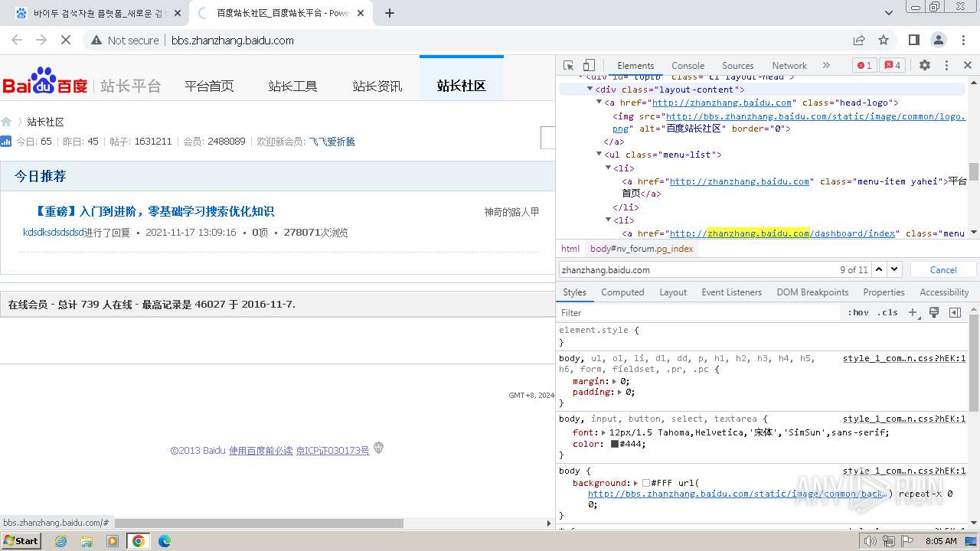Click the browser address bar URL
Image resolution: width=980 pixels, height=551 pixels.
tap(232, 40)
